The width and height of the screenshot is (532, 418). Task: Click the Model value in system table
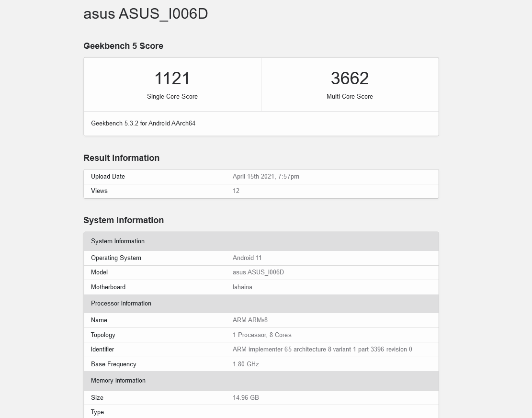coord(258,272)
